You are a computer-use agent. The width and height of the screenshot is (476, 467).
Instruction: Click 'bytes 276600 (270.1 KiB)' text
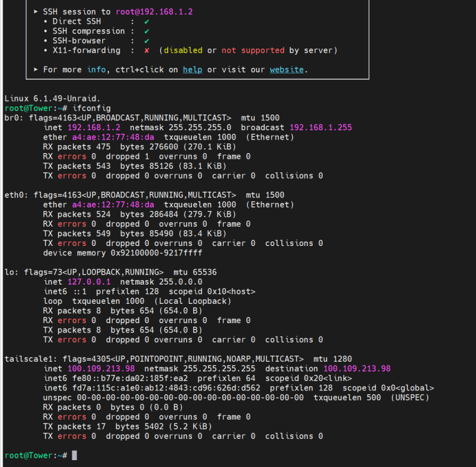click(178, 147)
